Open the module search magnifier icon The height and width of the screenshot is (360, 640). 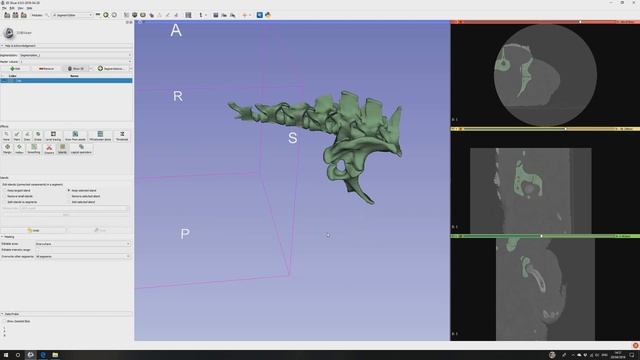[x=47, y=15]
